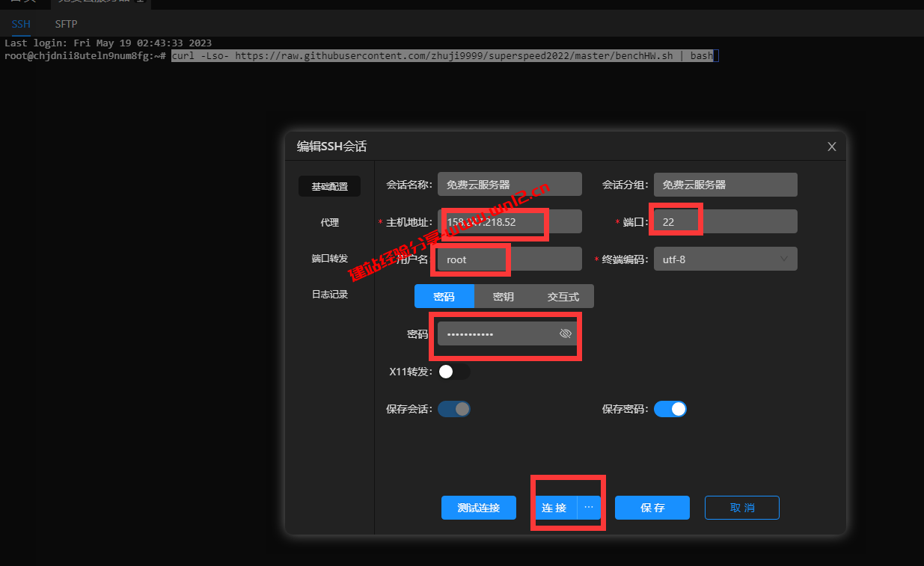Click the 连接 button
Screen dimensions: 924x566
554,508
